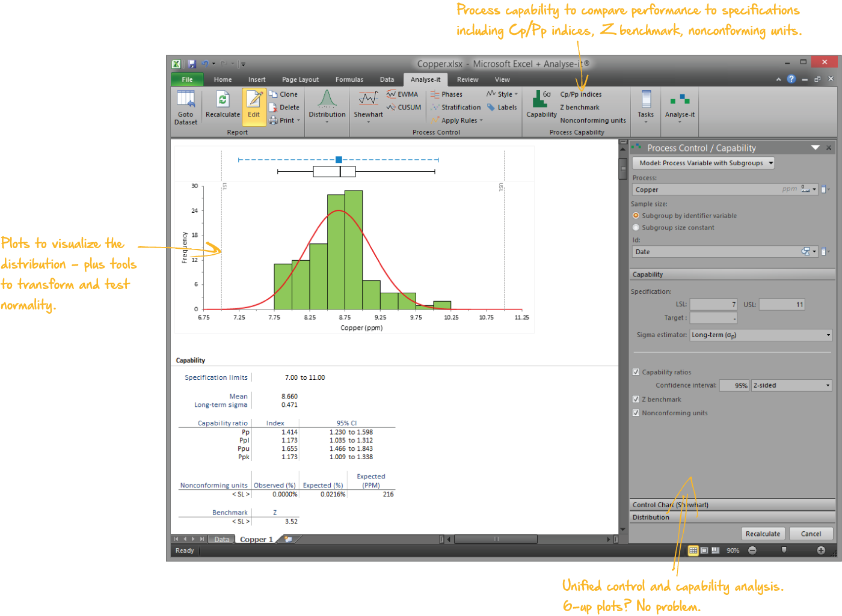Open the Model: Process Variable with Subgroups dropdown
This screenshot has height=616, width=842.
(703, 163)
